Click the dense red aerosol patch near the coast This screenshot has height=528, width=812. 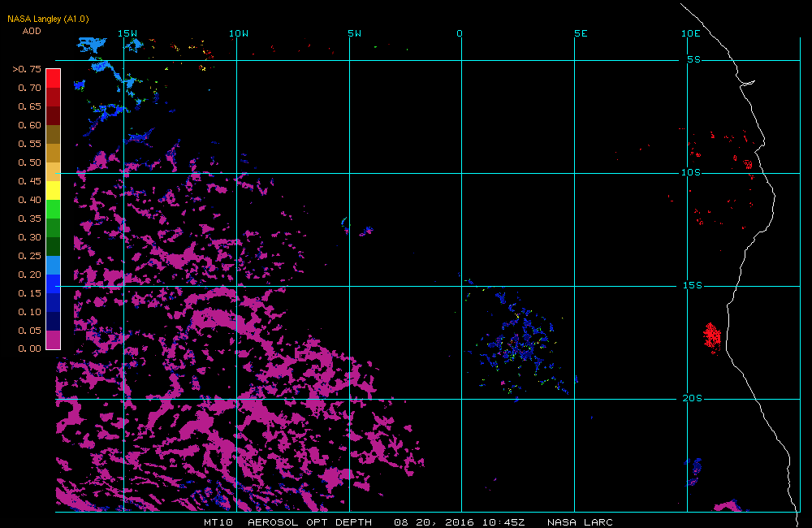(x=712, y=337)
